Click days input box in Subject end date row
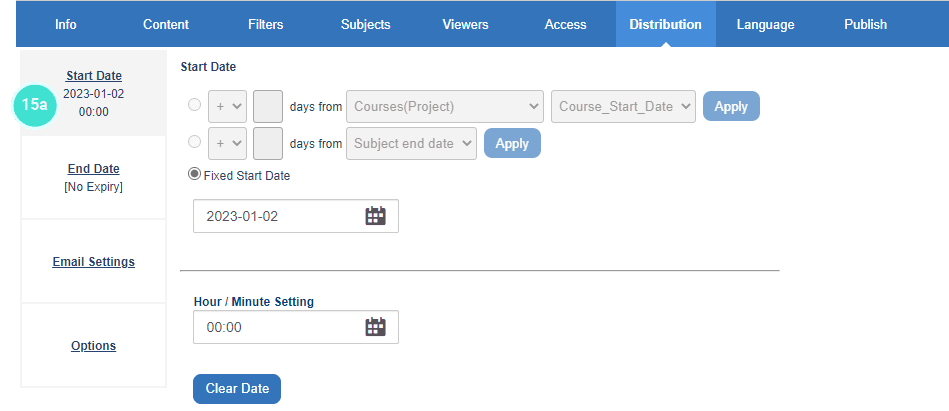 tap(268, 143)
